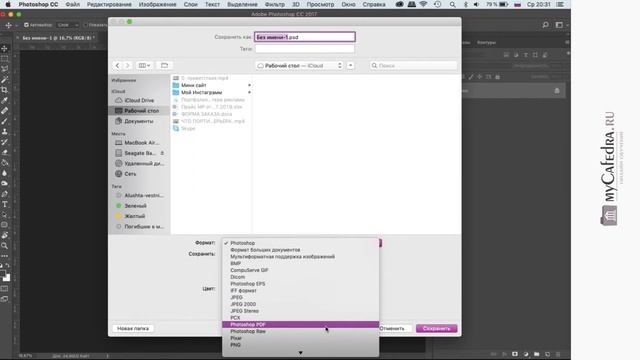Open Документы in sidebar
The image size is (640, 360).
coord(139,121)
